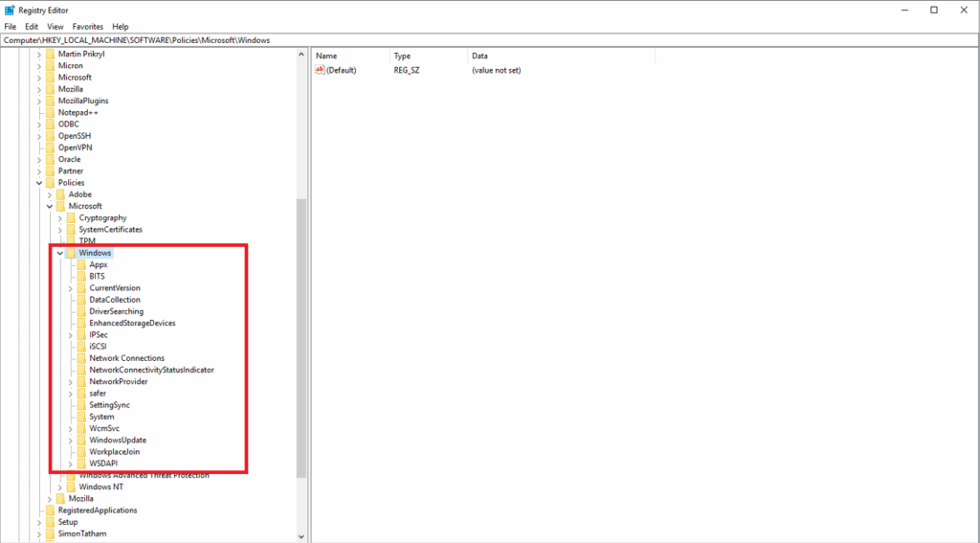The height and width of the screenshot is (543, 980).
Task: Open the File menu
Action: (x=10, y=27)
